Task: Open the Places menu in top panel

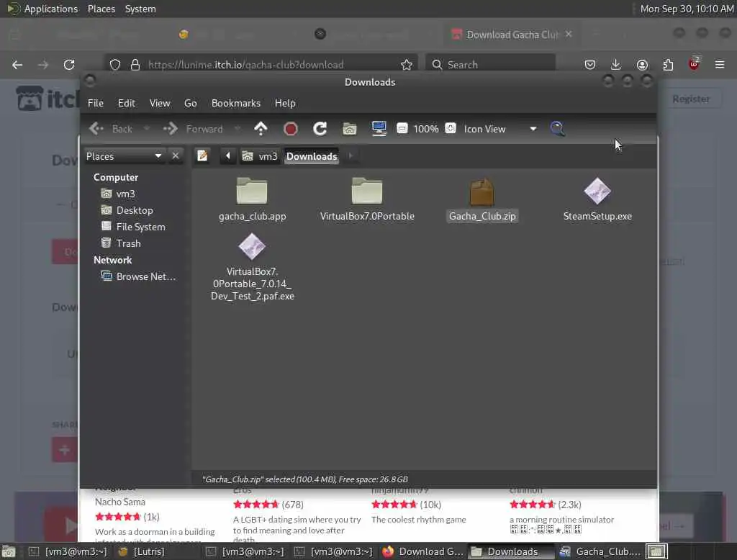Action: [101, 9]
